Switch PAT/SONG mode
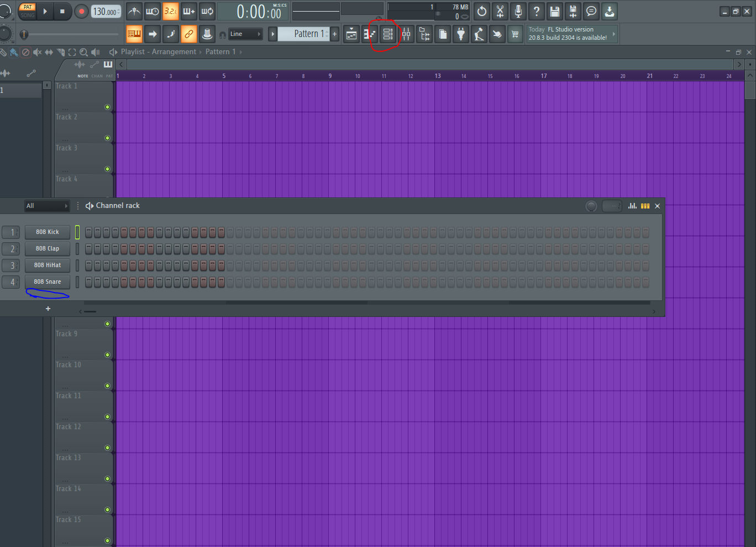Screen dimensions: 756x547 click(28, 11)
